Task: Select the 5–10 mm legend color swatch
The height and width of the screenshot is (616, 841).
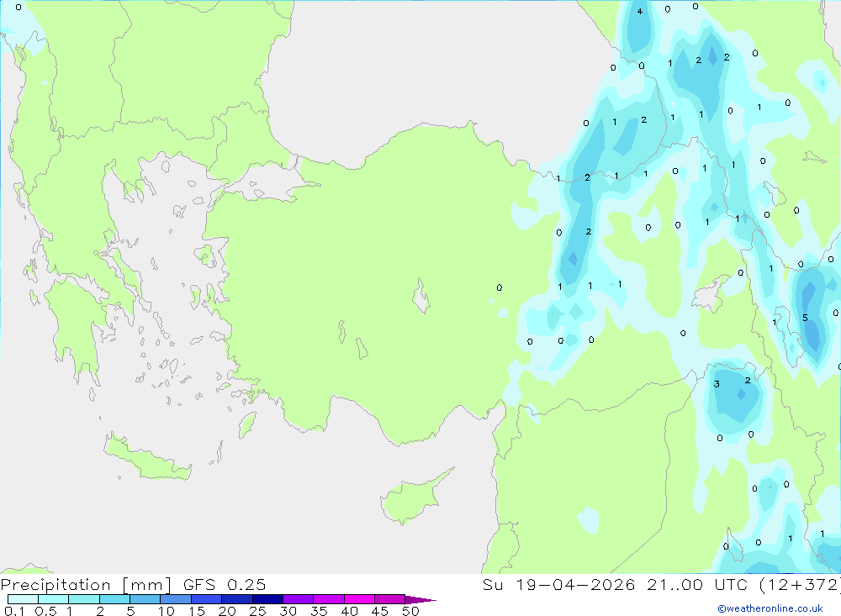Action: click(145, 599)
